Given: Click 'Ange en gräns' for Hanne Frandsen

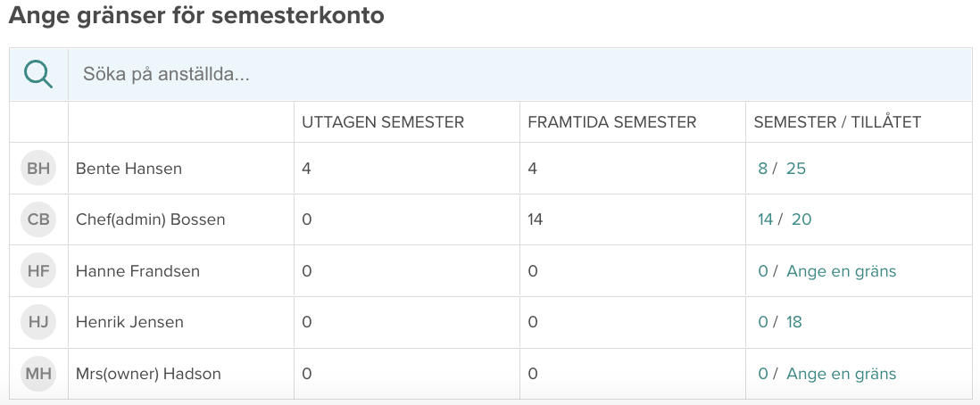Looking at the screenshot, I should (841, 271).
